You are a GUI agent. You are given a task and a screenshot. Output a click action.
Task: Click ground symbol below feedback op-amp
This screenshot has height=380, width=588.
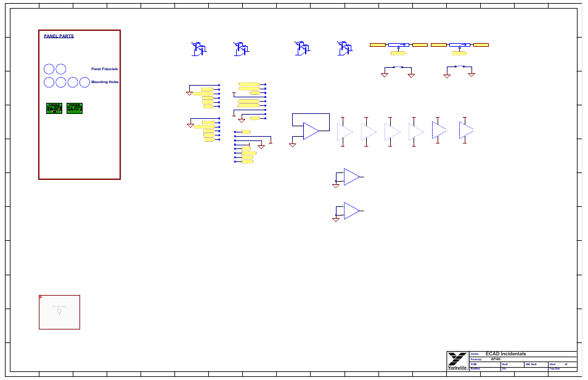pyautogui.click(x=293, y=145)
